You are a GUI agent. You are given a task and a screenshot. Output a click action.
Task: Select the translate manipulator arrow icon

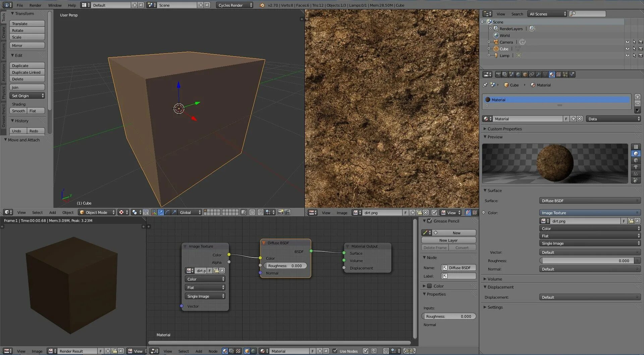(x=161, y=212)
